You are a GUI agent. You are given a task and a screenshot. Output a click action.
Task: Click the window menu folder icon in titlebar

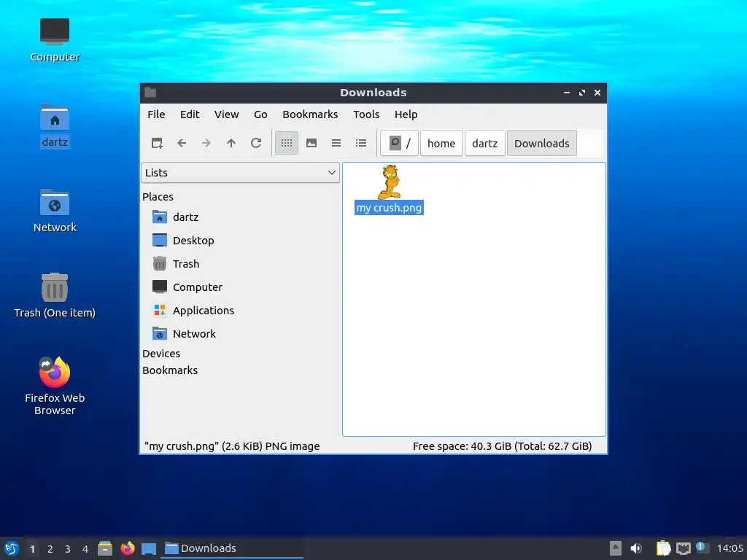(150, 93)
